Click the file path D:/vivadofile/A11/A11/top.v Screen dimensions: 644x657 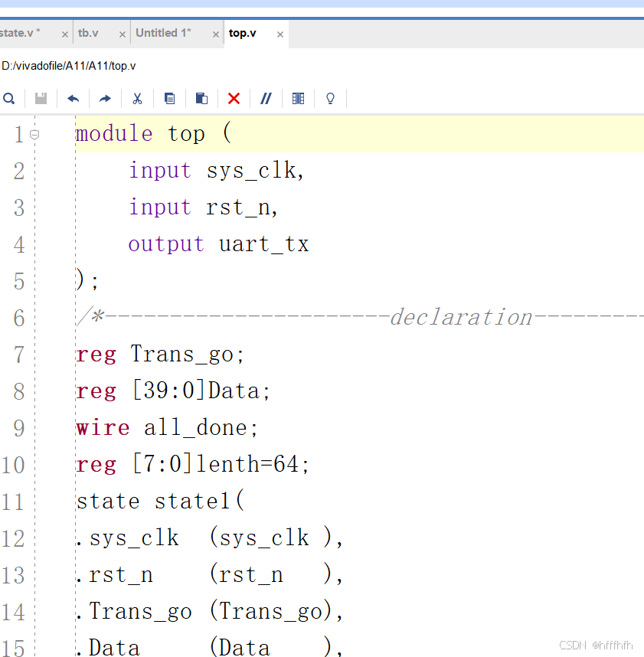[69, 66]
